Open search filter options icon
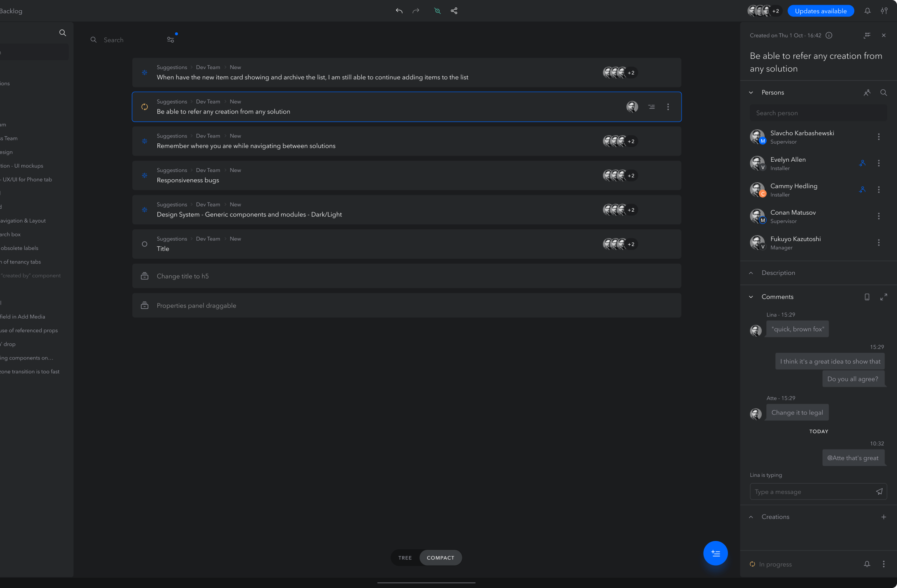Viewport: 897px width, 588px height. [x=171, y=40]
